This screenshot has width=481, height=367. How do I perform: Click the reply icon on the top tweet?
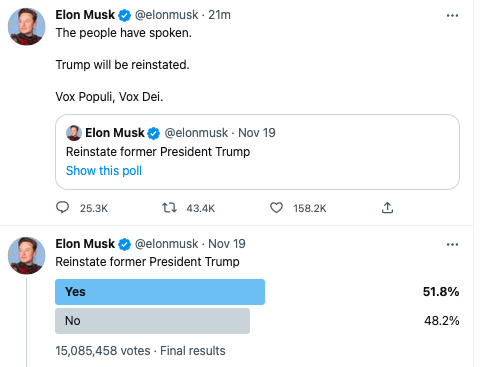click(62, 207)
